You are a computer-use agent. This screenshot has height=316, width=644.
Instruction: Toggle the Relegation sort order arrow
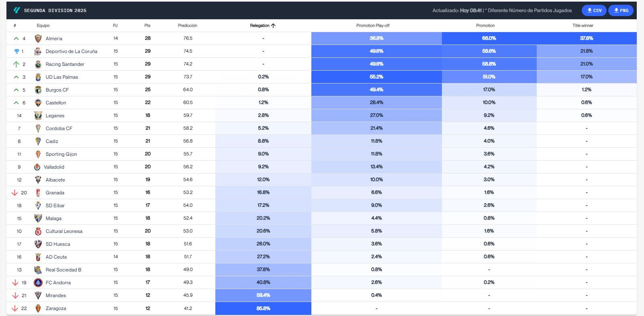click(x=273, y=25)
